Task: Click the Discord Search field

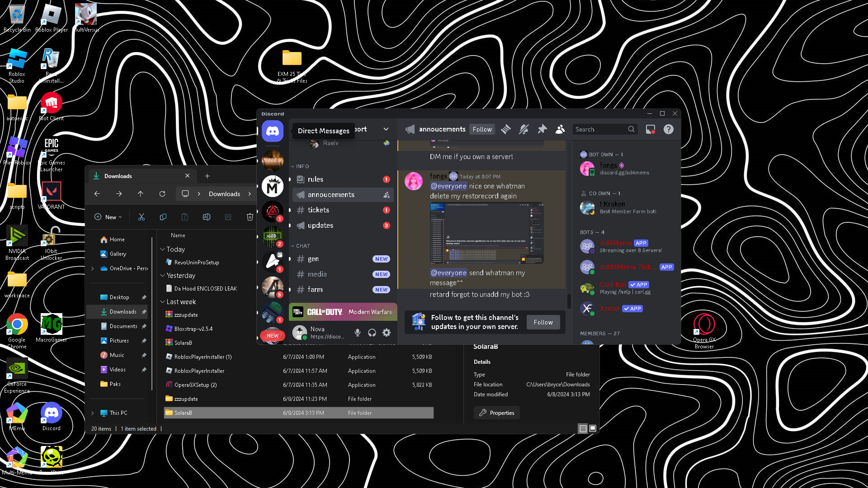Action: coord(600,129)
